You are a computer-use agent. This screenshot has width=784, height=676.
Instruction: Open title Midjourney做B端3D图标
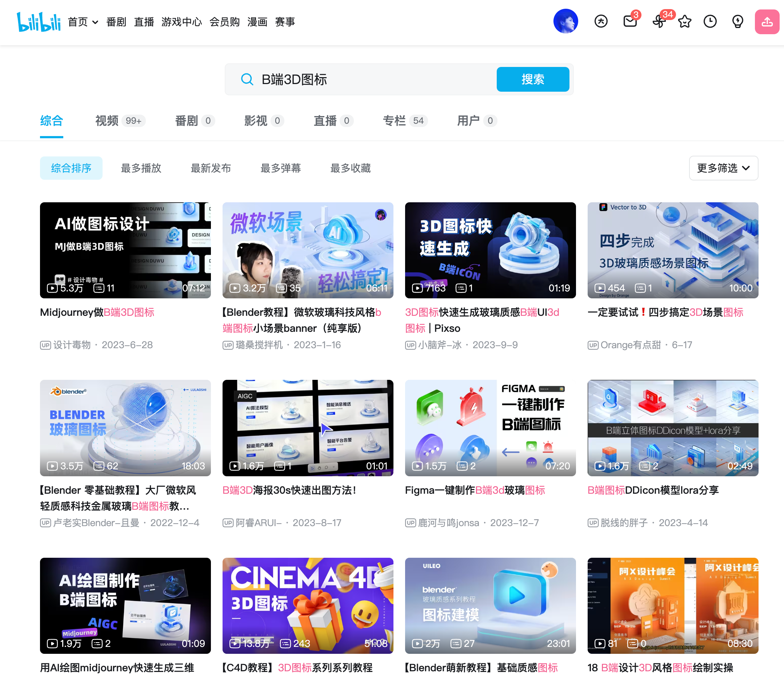pos(97,312)
